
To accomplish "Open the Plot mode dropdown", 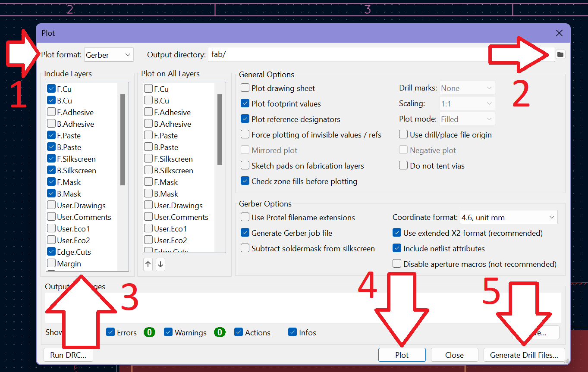I will [x=467, y=119].
